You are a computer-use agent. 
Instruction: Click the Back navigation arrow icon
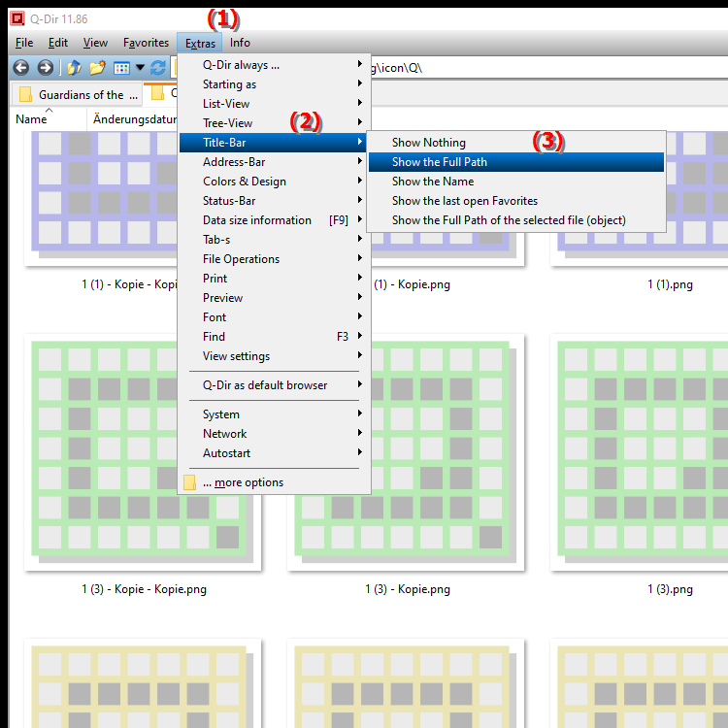[x=21, y=68]
